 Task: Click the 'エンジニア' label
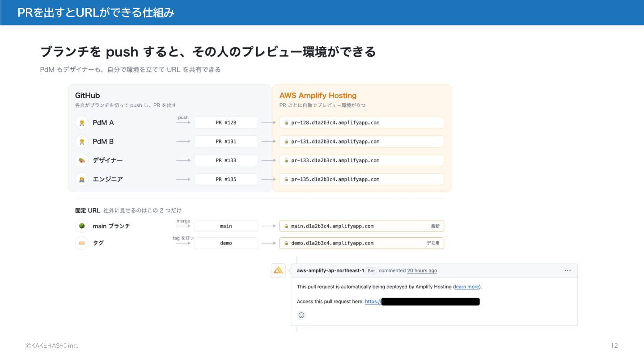click(108, 179)
